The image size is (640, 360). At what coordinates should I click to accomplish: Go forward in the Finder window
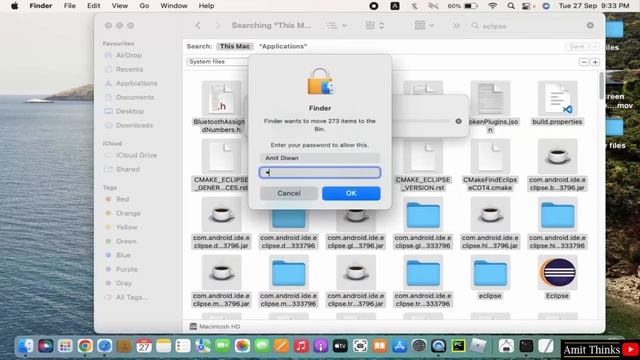[x=218, y=26]
